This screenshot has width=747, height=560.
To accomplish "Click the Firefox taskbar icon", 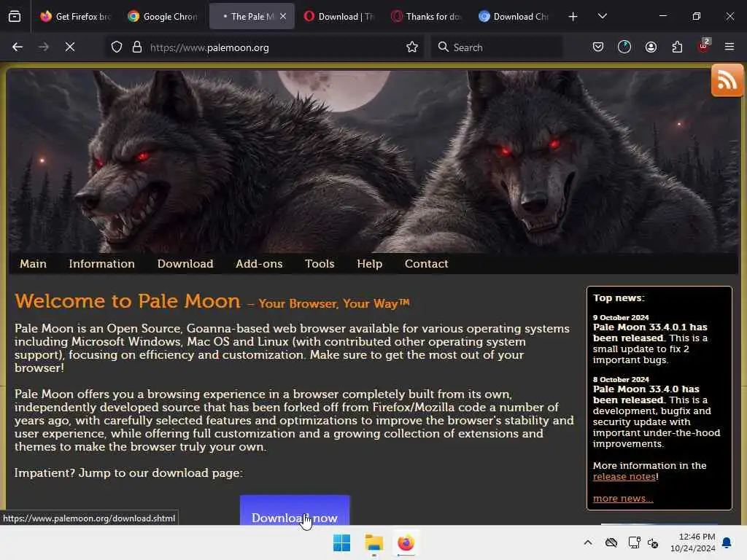I will pos(406,542).
